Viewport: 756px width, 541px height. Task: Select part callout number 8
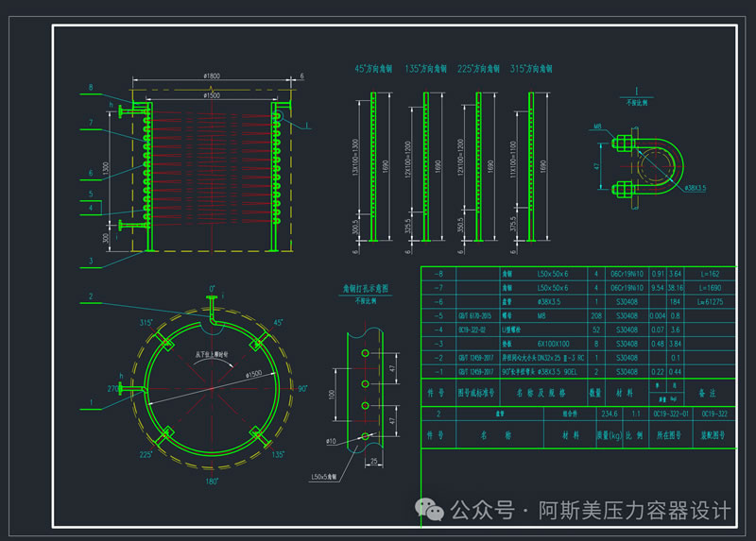[90, 88]
